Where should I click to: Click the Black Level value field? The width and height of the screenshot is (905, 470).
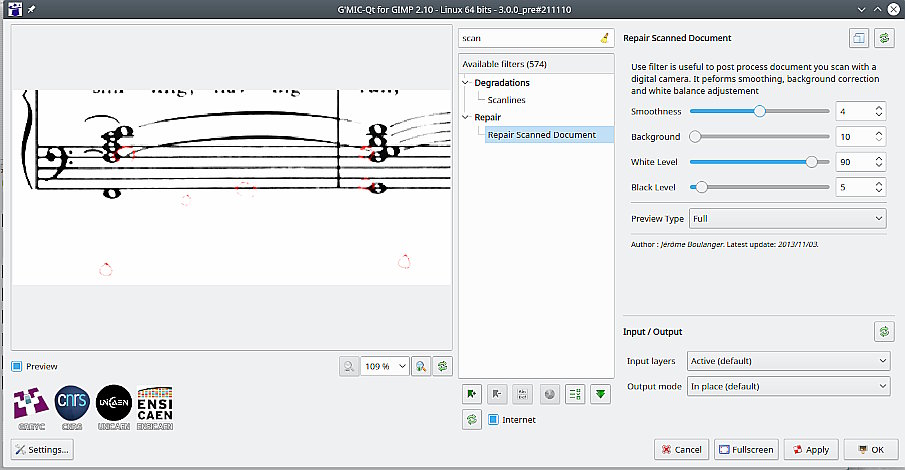[854, 187]
